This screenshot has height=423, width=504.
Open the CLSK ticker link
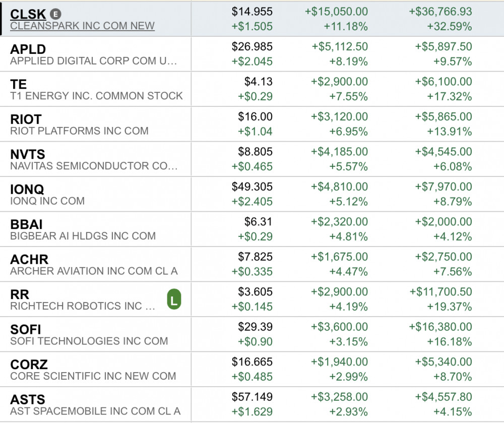(x=28, y=14)
